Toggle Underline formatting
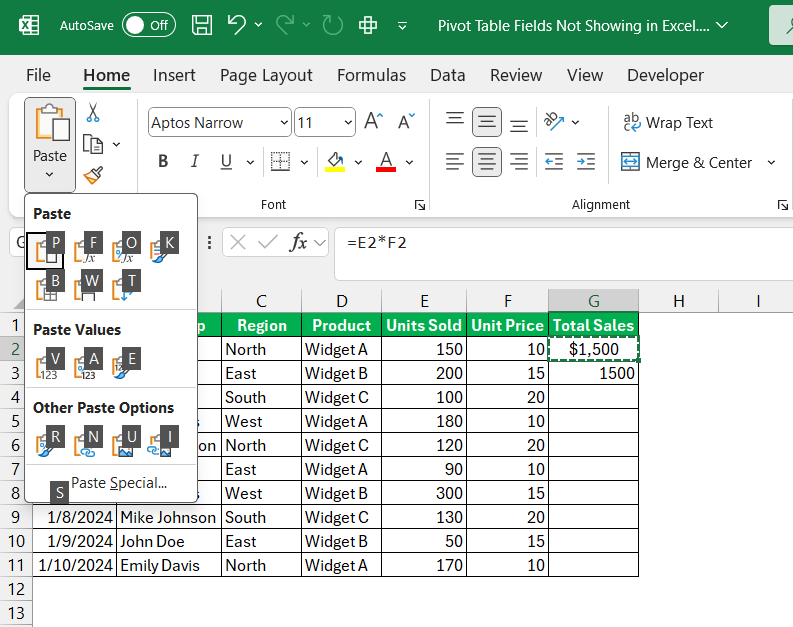This screenshot has height=627, width=793. click(226, 161)
